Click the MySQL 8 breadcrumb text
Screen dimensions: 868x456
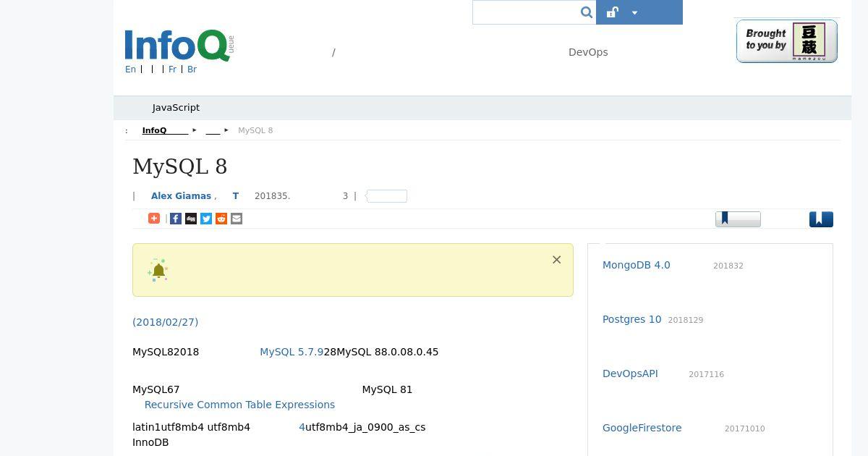click(255, 130)
